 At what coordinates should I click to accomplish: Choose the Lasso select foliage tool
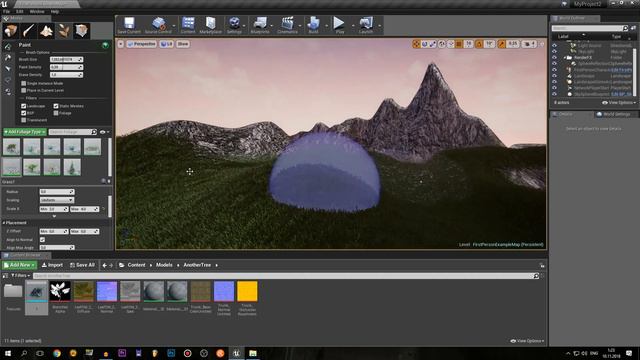[x=8, y=80]
